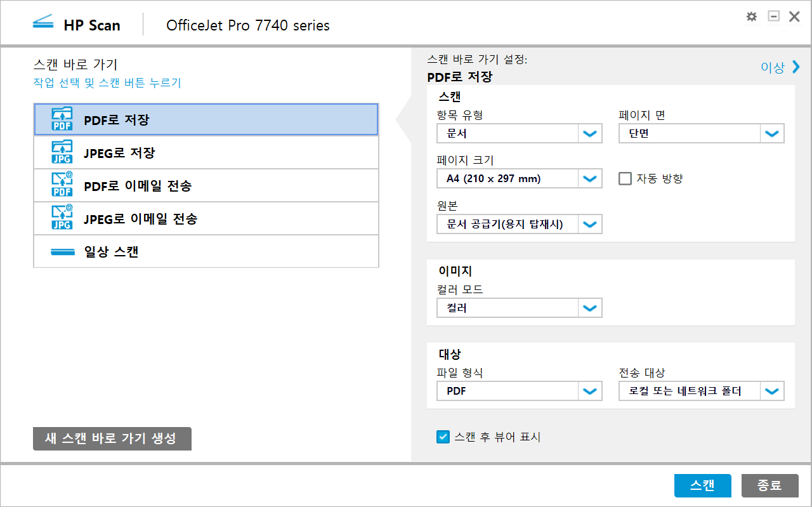The width and height of the screenshot is (812, 507).
Task: Click the 종료 button to exit
Action: click(769, 485)
